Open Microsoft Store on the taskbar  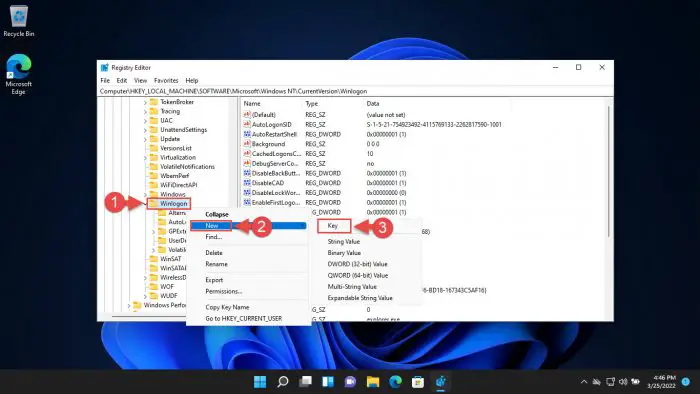click(x=418, y=382)
